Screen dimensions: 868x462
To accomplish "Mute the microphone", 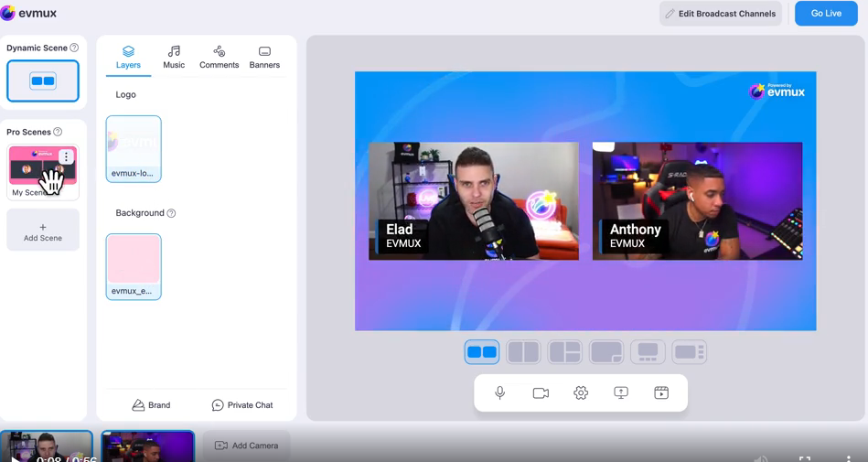I will [500, 392].
